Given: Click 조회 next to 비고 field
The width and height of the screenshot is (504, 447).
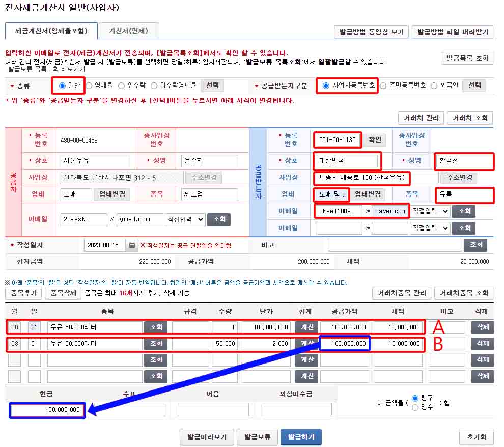Looking at the screenshot, I should 475,245.
